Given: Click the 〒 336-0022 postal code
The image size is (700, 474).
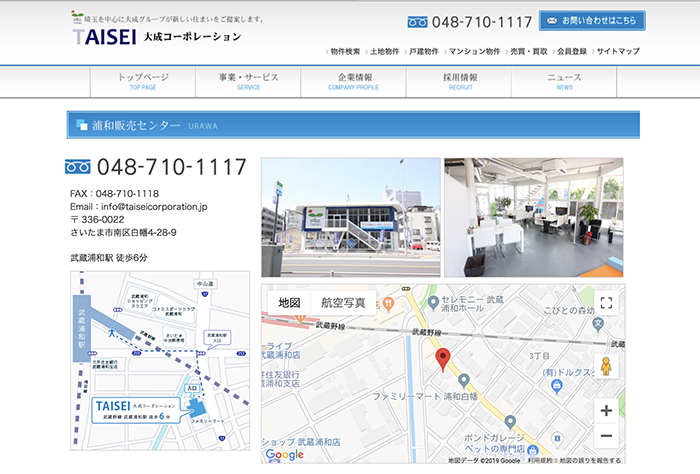Looking at the screenshot, I should point(97,220).
